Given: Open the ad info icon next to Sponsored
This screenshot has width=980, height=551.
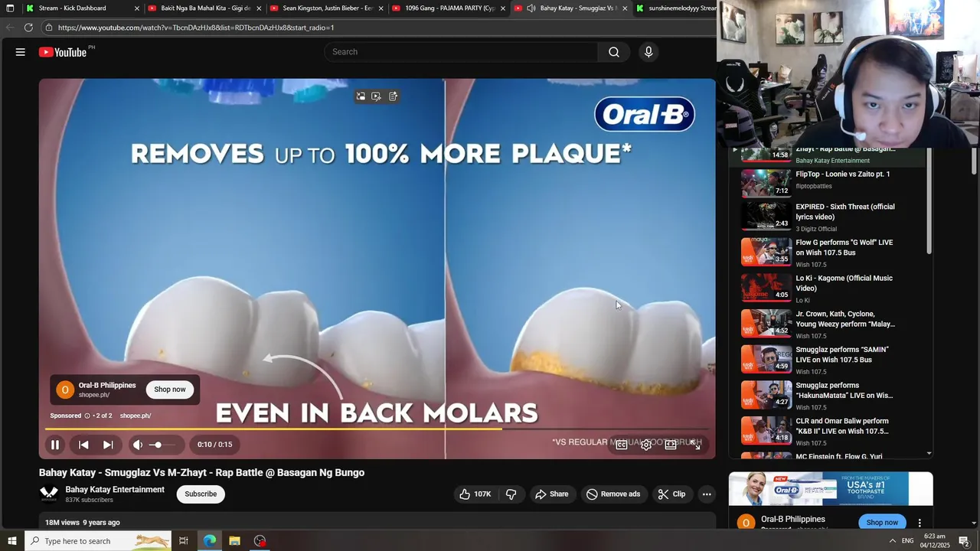Looking at the screenshot, I should (x=87, y=416).
